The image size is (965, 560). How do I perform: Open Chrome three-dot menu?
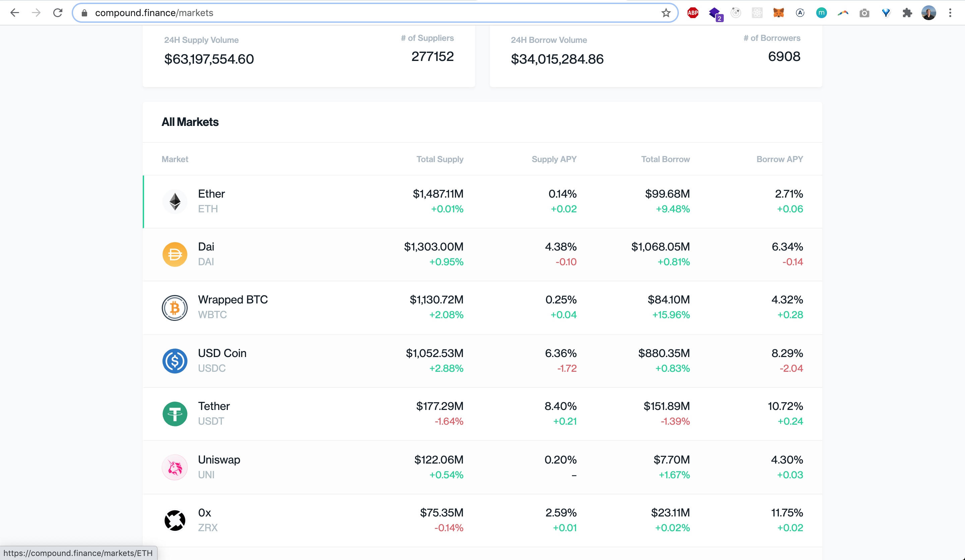tap(950, 13)
